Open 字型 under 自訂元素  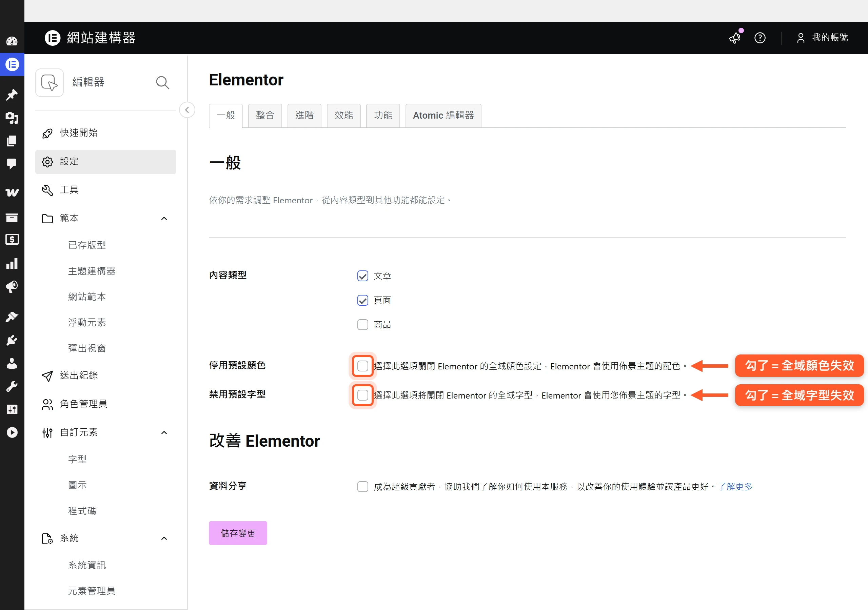click(78, 459)
